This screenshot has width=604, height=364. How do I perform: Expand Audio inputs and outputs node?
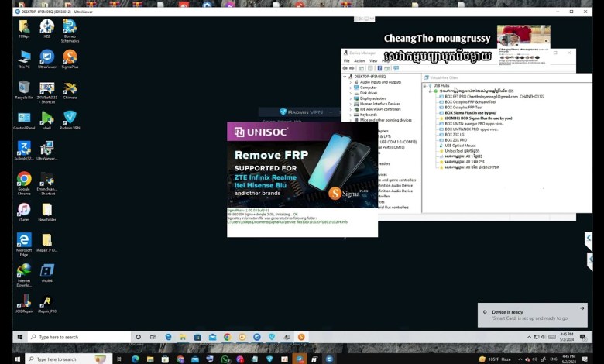pyautogui.click(x=351, y=82)
